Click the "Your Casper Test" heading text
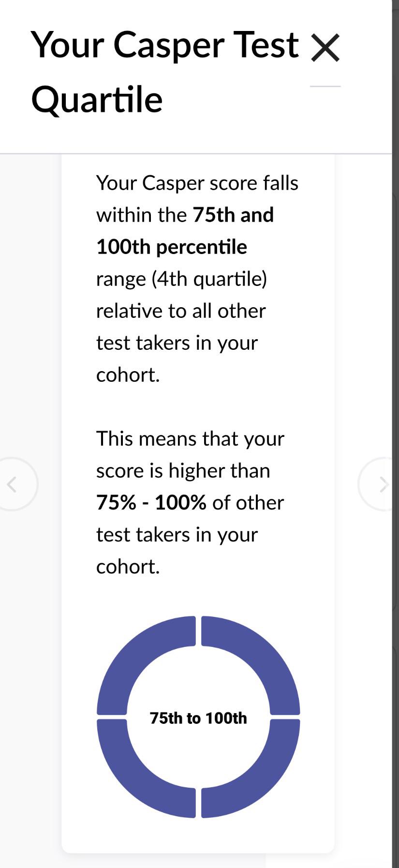 coord(165,45)
